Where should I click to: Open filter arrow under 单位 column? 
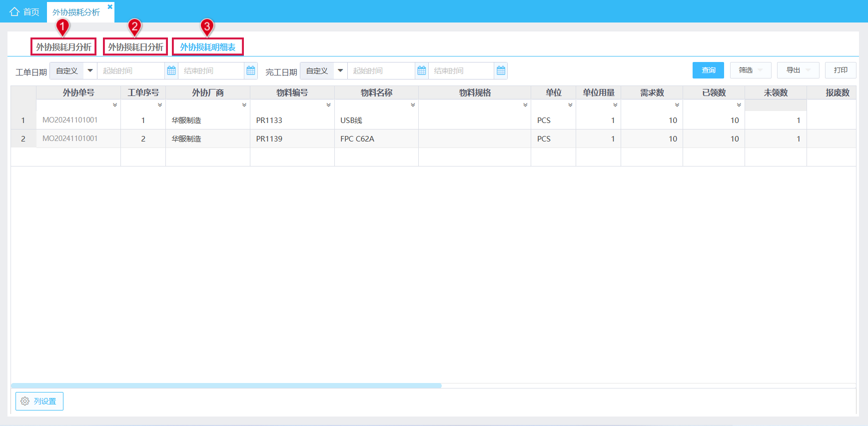click(571, 105)
